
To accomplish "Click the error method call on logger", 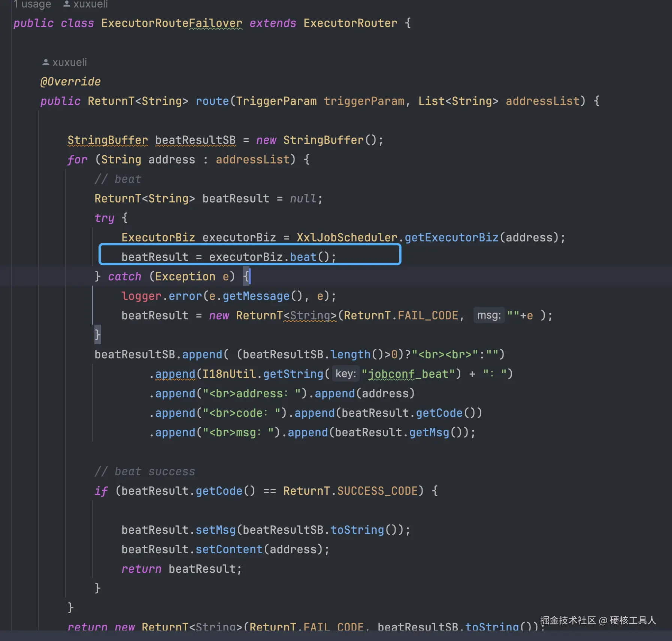I will pos(185,296).
